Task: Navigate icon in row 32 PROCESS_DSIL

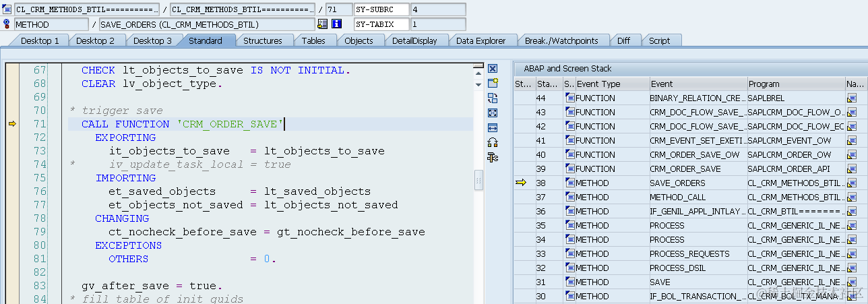Action: pyautogui.click(x=852, y=268)
